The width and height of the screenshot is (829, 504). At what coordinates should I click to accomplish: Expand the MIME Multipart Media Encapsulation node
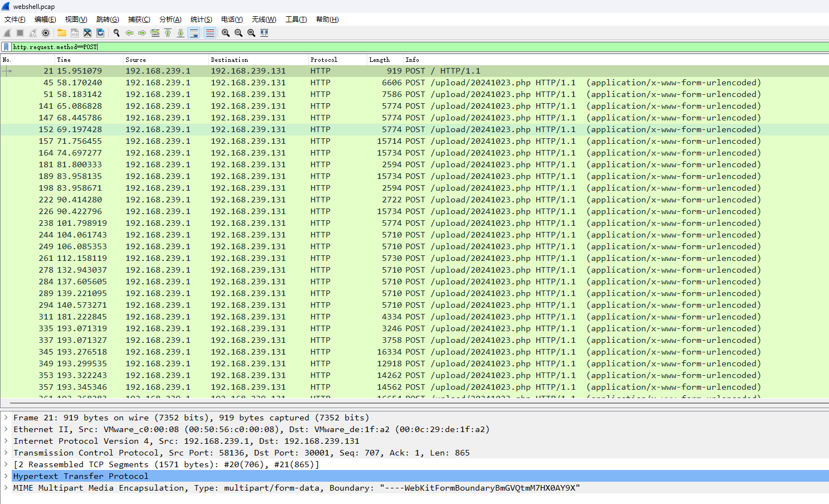coord(6,488)
